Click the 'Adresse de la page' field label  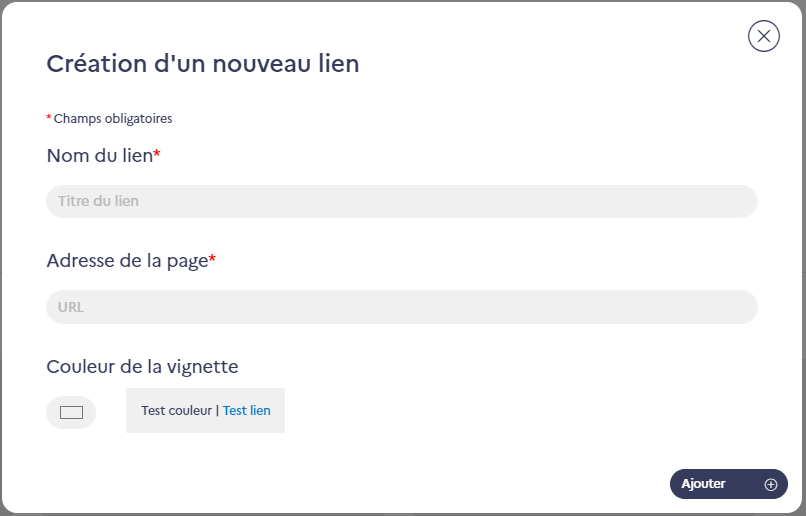pyautogui.click(x=127, y=261)
